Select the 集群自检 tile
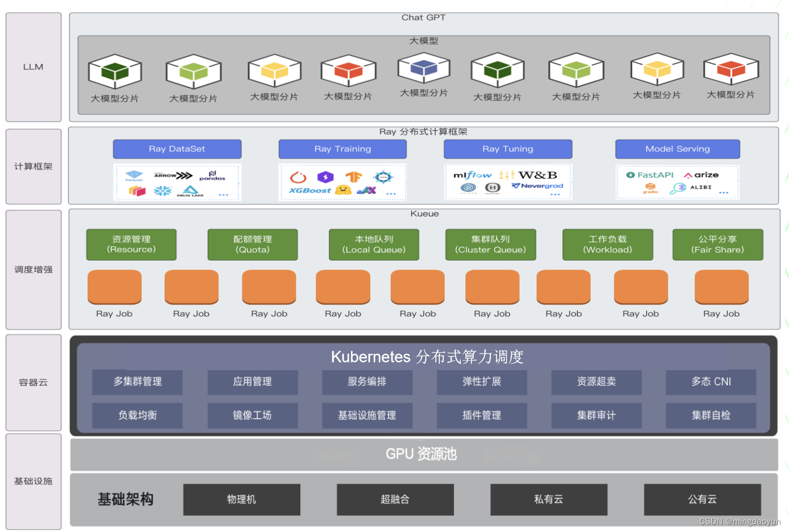The width and height of the screenshot is (789, 532). (711, 415)
